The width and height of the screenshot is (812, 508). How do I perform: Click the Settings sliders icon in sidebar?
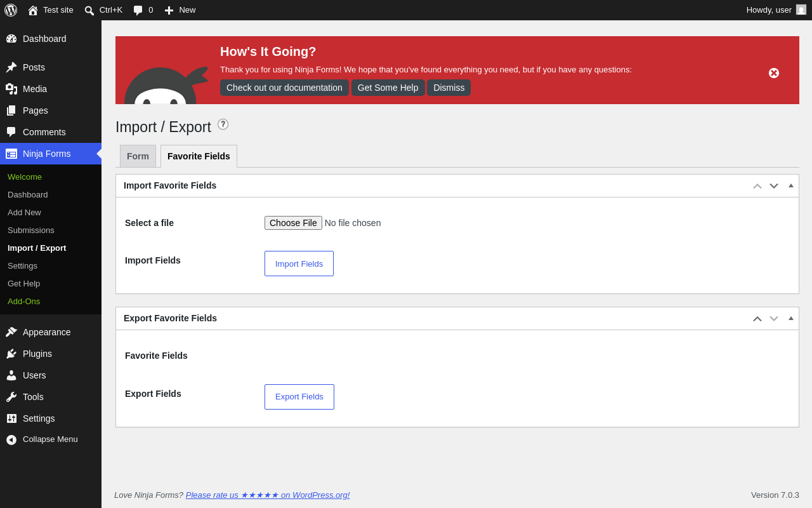tap(11, 418)
